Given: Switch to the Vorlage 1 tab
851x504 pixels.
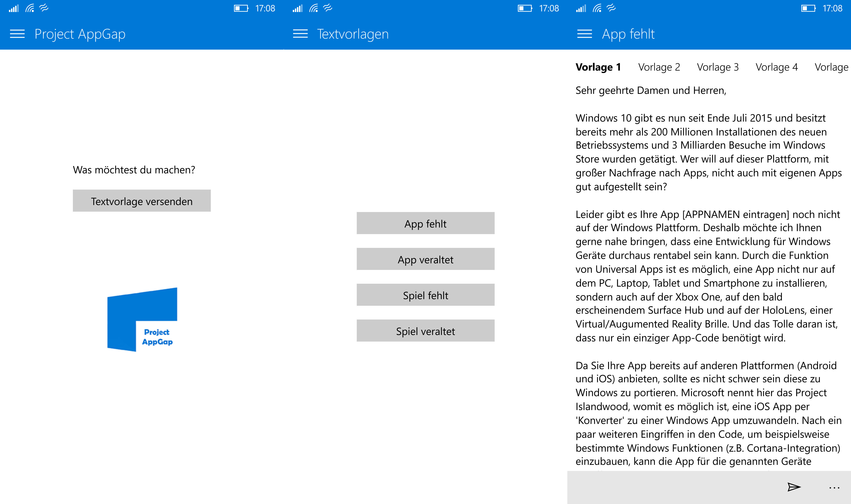Looking at the screenshot, I should (598, 67).
